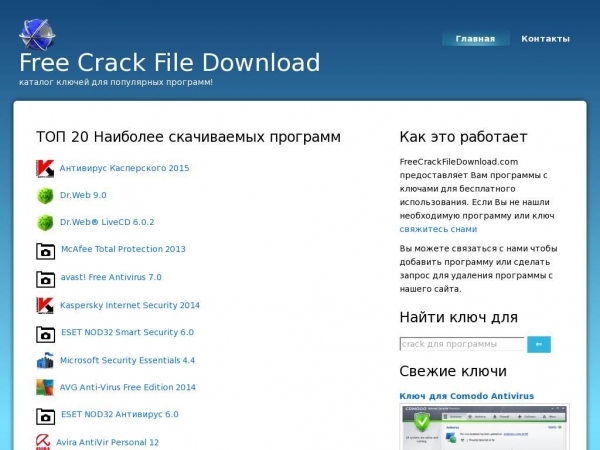The image size is (600, 450).
Task: Open the Антивирус Касперского 2015 link
Action: [x=124, y=168]
